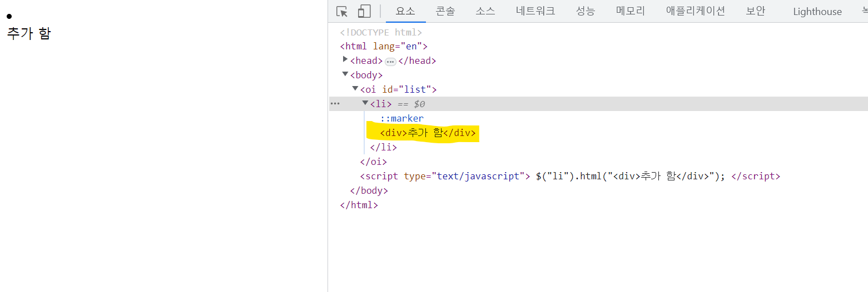This screenshot has height=292, width=868.
Task: Collapse the selected li node triangle
Action: pos(365,103)
